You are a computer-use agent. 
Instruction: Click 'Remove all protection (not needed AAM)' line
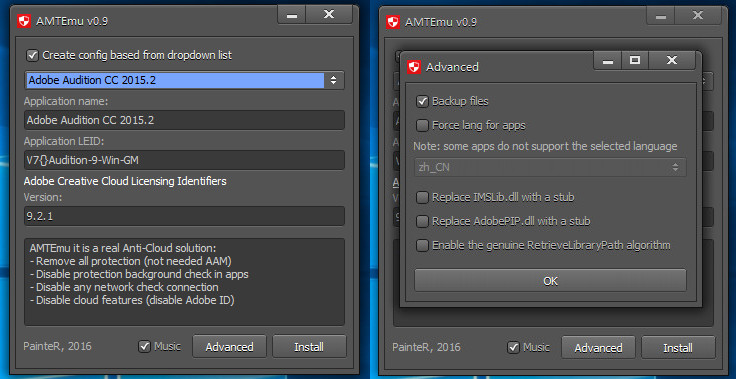(x=131, y=261)
